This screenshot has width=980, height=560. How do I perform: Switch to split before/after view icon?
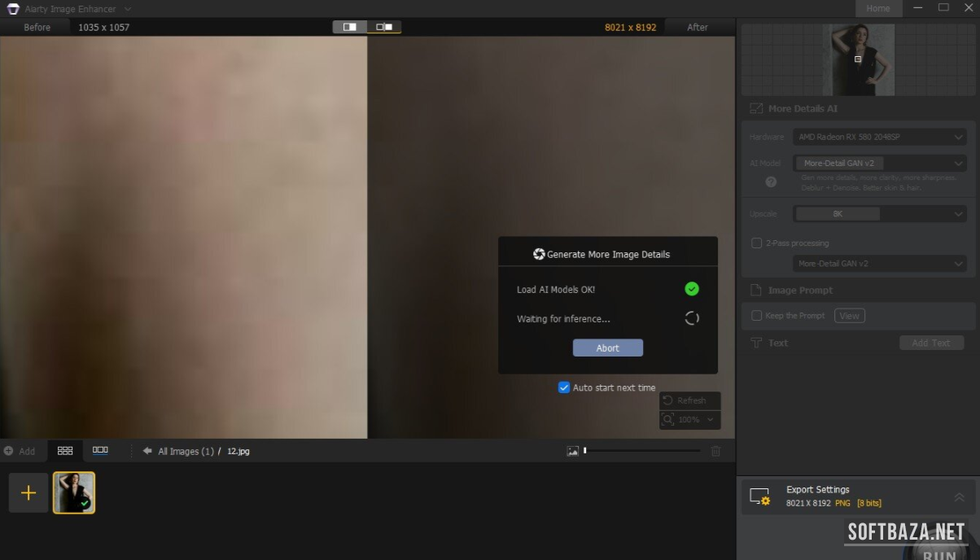350,27
